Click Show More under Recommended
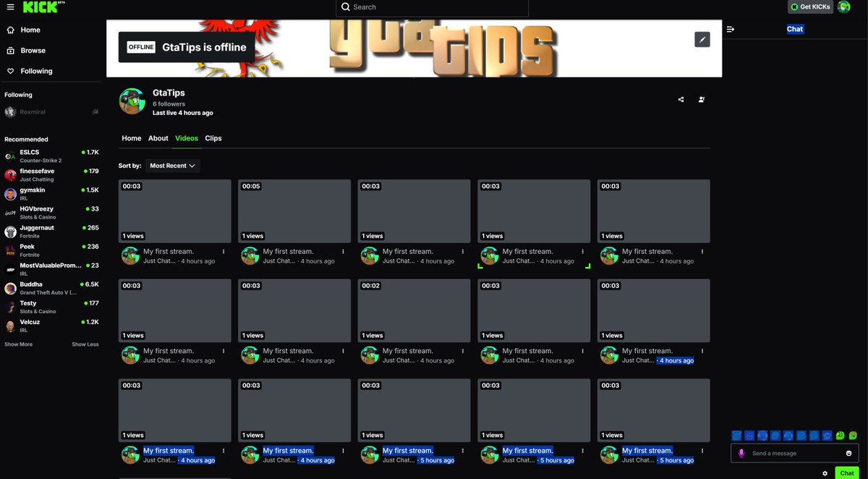 coord(18,344)
